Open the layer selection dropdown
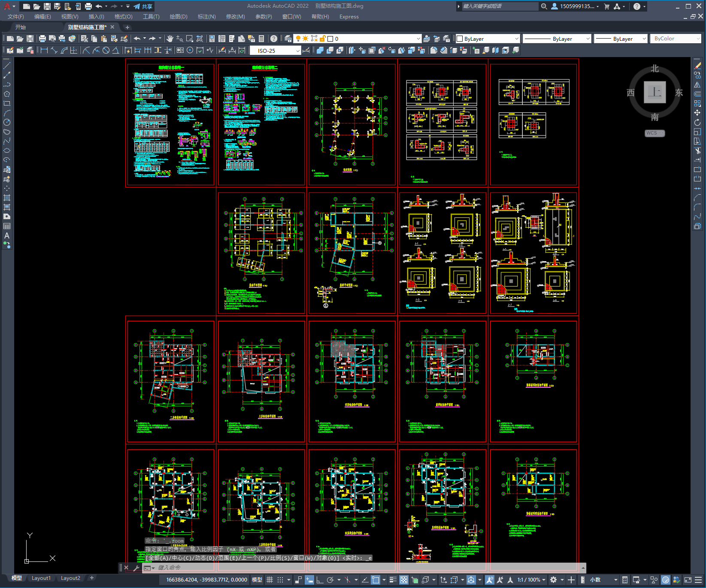706x588 pixels. pyautogui.click(x=418, y=39)
